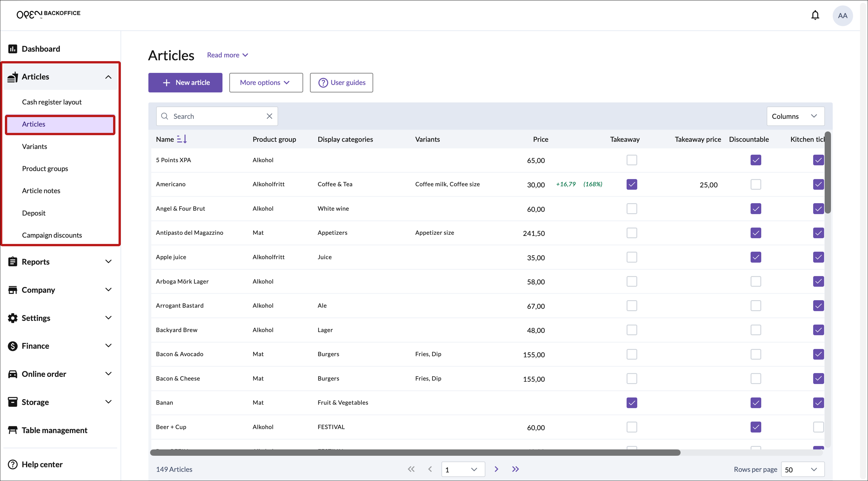
Task: Open the AA user avatar menu
Action: (x=842, y=15)
